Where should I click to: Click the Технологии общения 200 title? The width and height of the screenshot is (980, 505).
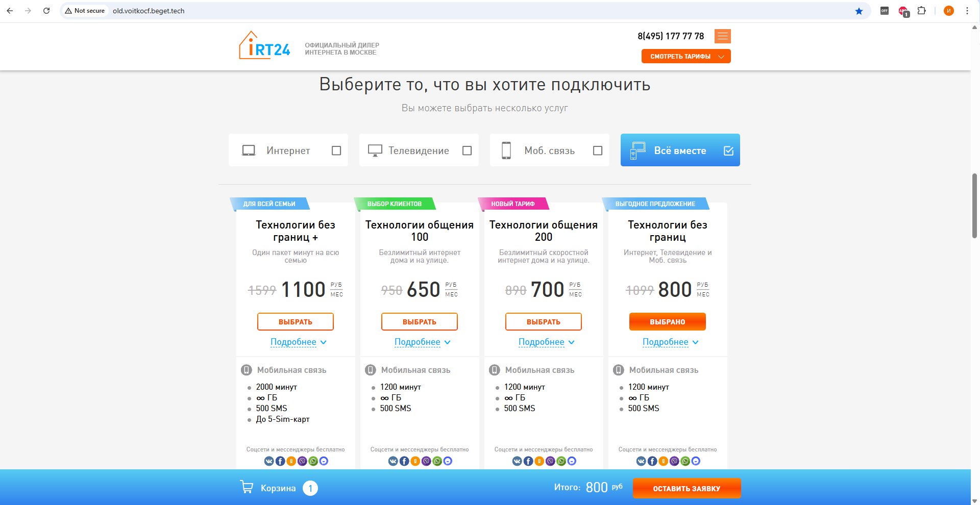click(544, 231)
